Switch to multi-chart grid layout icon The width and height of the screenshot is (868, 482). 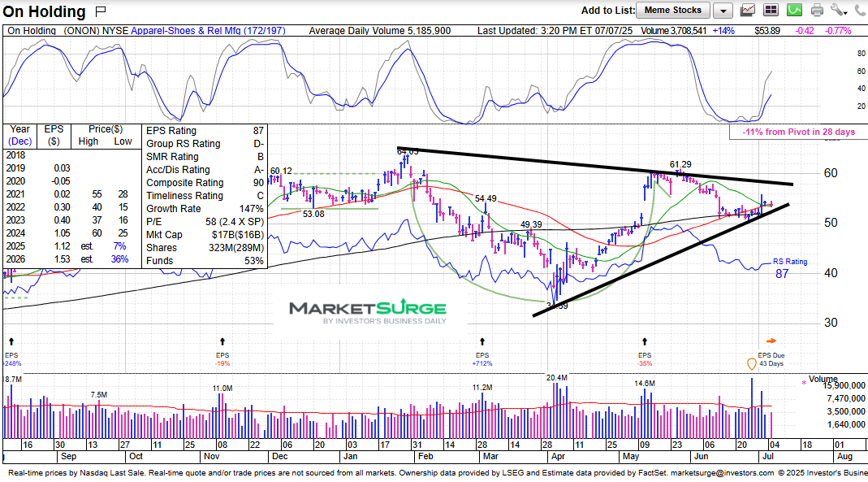click(x=771, y=10)
